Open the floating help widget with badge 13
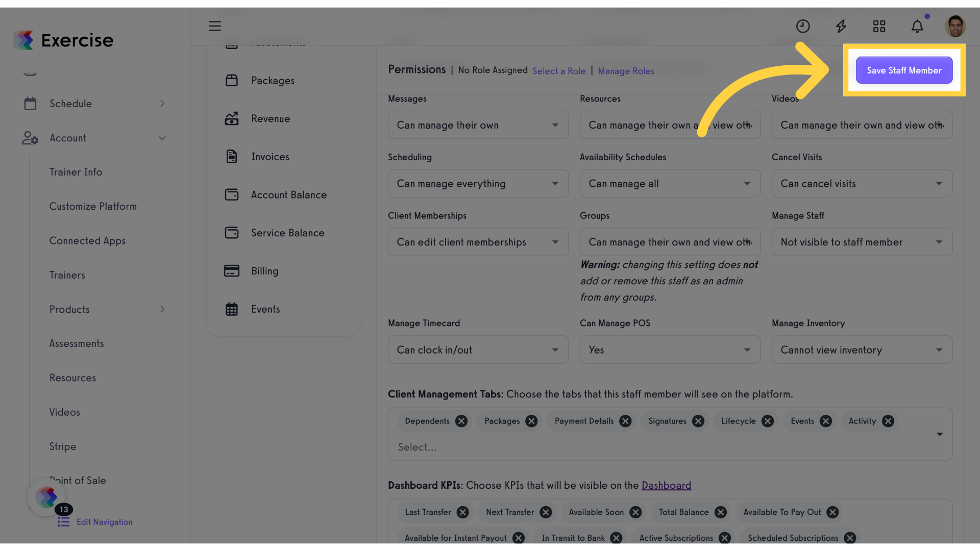This screenshot has width=980, height=551. (46, 497)
